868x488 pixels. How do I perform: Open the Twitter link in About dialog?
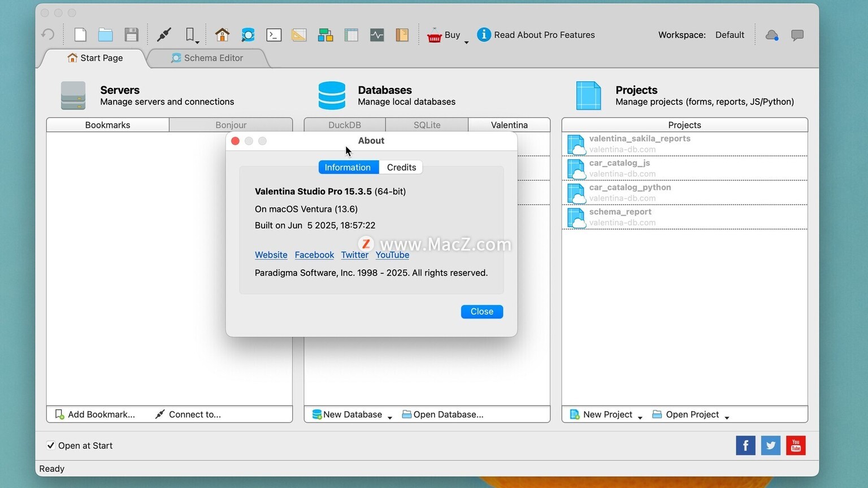pyautogui.click(x=355, y=255)
